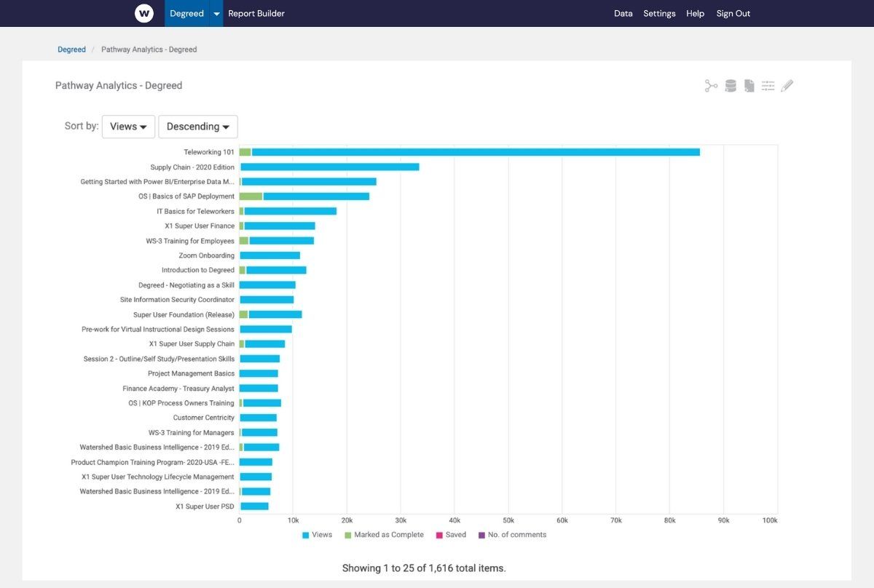Click 'X1 Super User PSD' label
Image resolution: width=874 pixels, height=588 pixels.
205,506
